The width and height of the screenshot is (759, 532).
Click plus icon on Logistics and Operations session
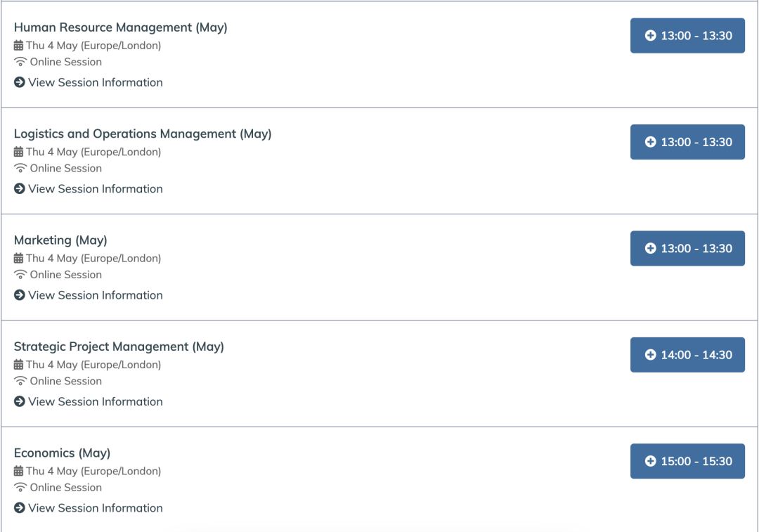651,142
